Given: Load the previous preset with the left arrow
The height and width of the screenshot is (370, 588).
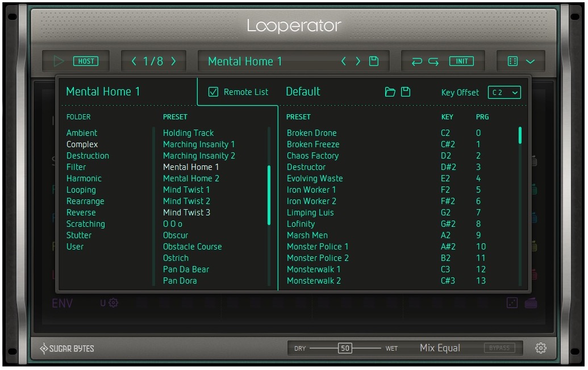Looking at the screenshot, I should point(344,61).
